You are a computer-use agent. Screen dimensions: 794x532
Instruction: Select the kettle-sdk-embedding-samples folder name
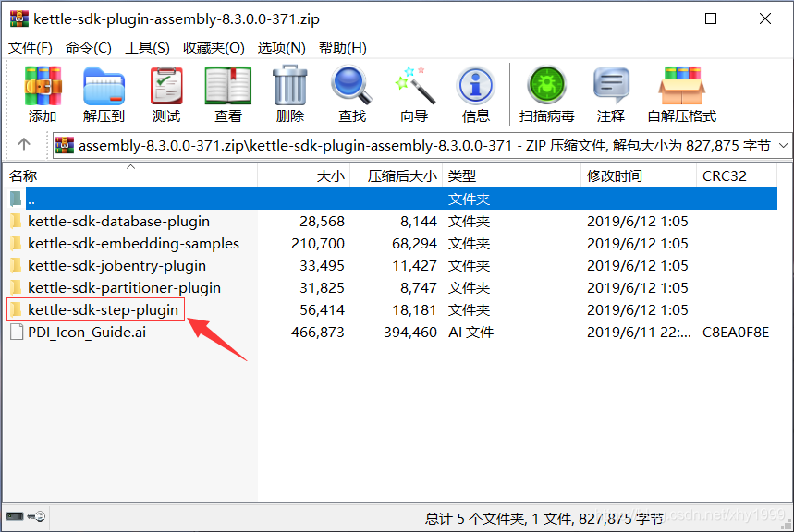(133, 244)
